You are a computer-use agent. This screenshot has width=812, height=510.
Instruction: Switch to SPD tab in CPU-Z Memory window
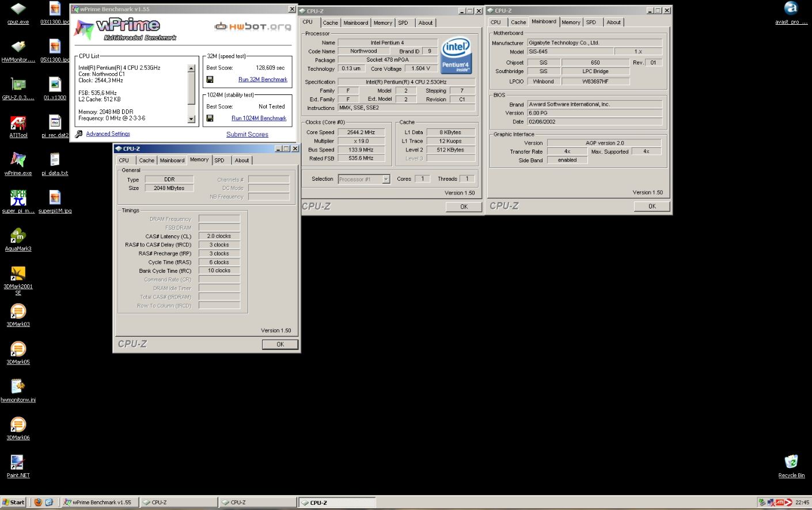pos(219,160)
